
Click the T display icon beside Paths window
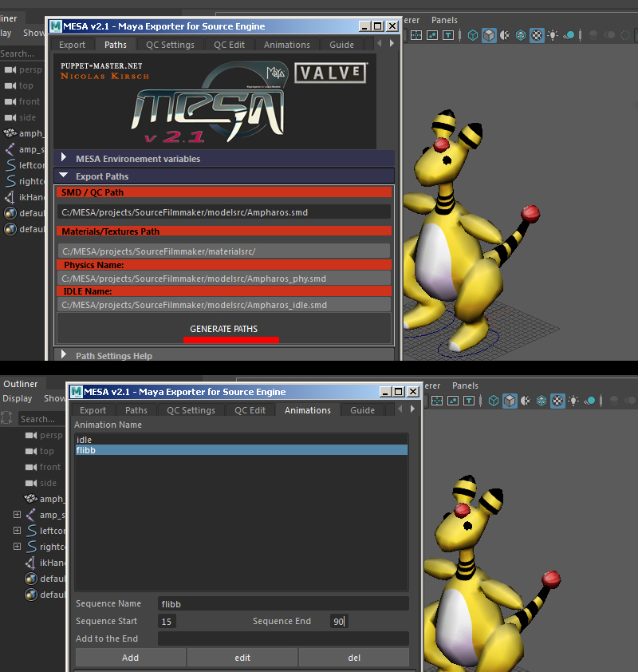pos(448,35)
